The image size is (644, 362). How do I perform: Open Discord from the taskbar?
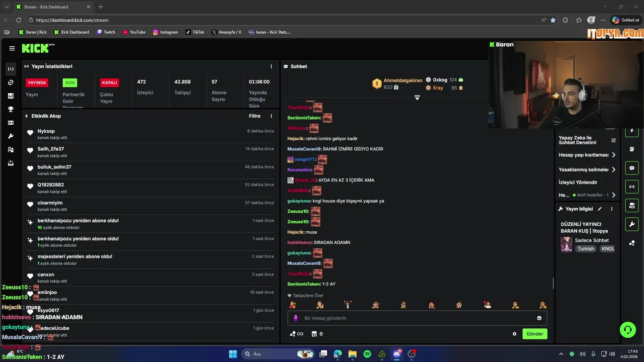coord(397,354)
